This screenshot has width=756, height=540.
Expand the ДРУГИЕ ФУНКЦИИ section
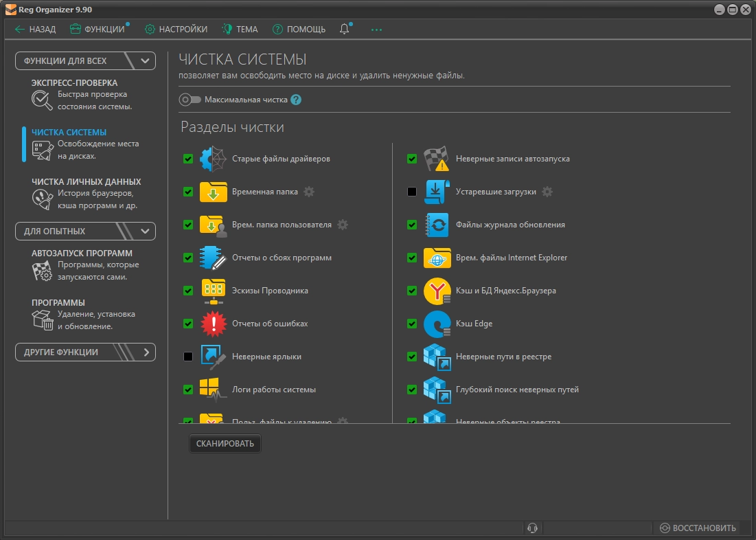(145, 352)
